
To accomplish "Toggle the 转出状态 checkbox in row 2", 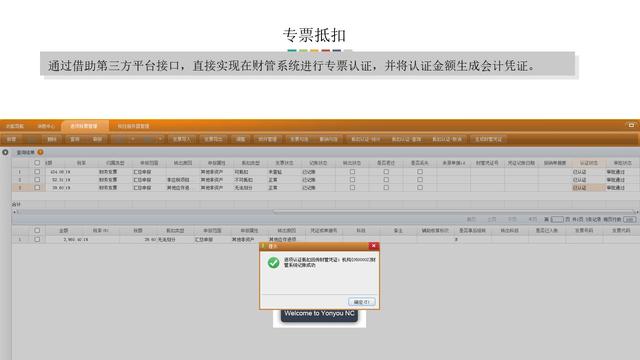I will (x=352, y=180).
